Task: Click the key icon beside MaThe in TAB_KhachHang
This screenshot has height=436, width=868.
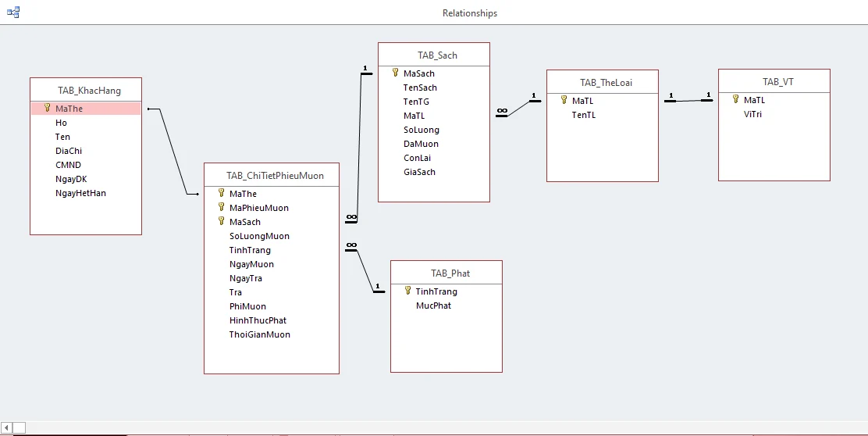Action: tap(48, 109)
